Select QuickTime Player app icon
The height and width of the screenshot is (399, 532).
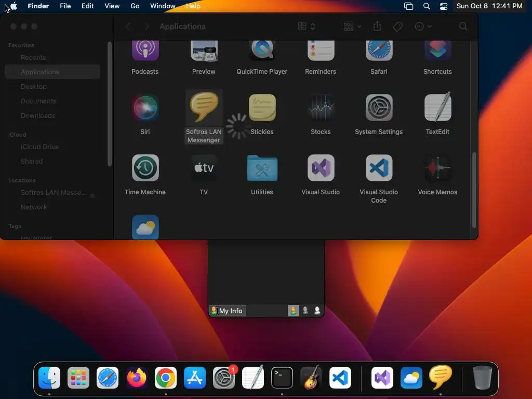262,50
